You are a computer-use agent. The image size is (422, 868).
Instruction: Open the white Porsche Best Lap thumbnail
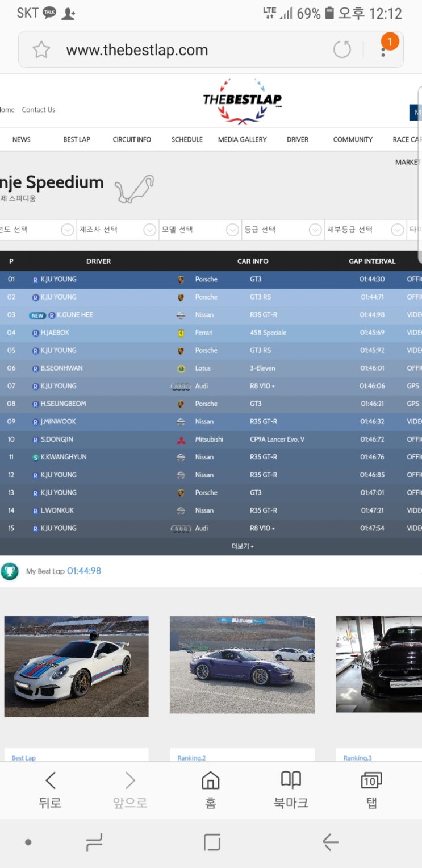click(x=76, y=666)
